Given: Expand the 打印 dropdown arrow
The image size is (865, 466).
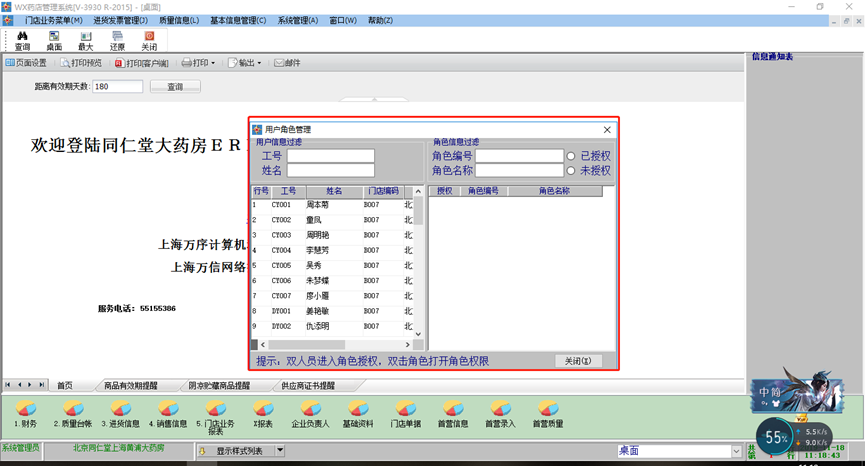Looking at the screenshot, I should [213, 63].
